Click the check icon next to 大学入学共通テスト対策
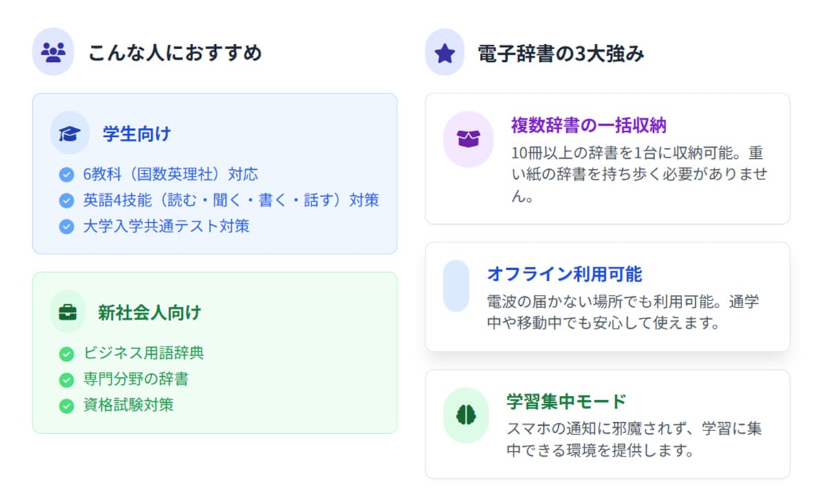Image resolution: width=825 pixels, height=504 pixels. (67, 226)
